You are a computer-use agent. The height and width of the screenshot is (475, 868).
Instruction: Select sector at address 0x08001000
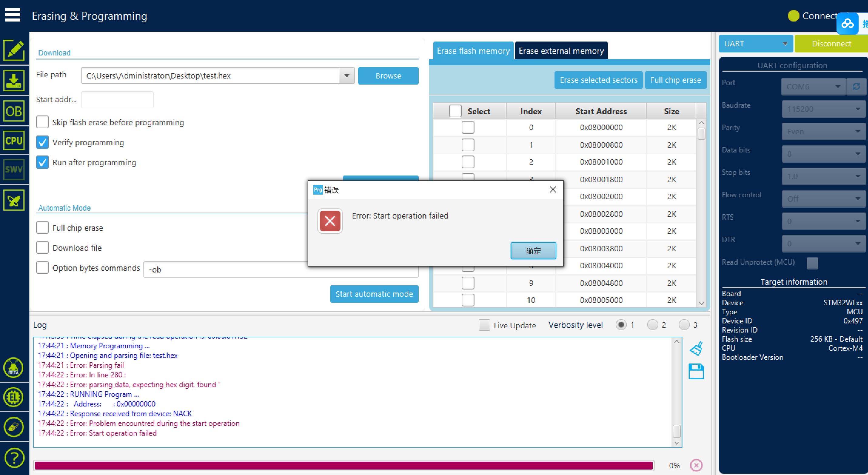[x=468, y=162]
